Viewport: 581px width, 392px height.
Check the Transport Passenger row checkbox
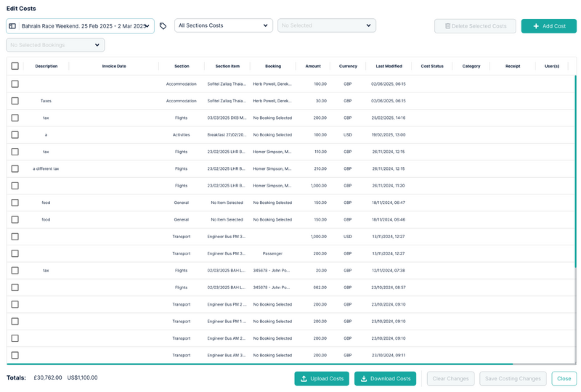pos(15,253)
